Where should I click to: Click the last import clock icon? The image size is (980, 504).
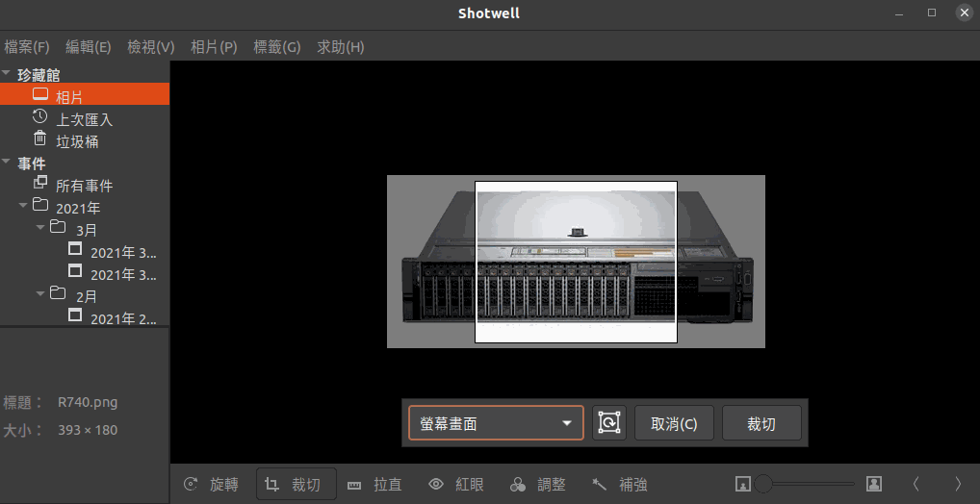(39, 116)
